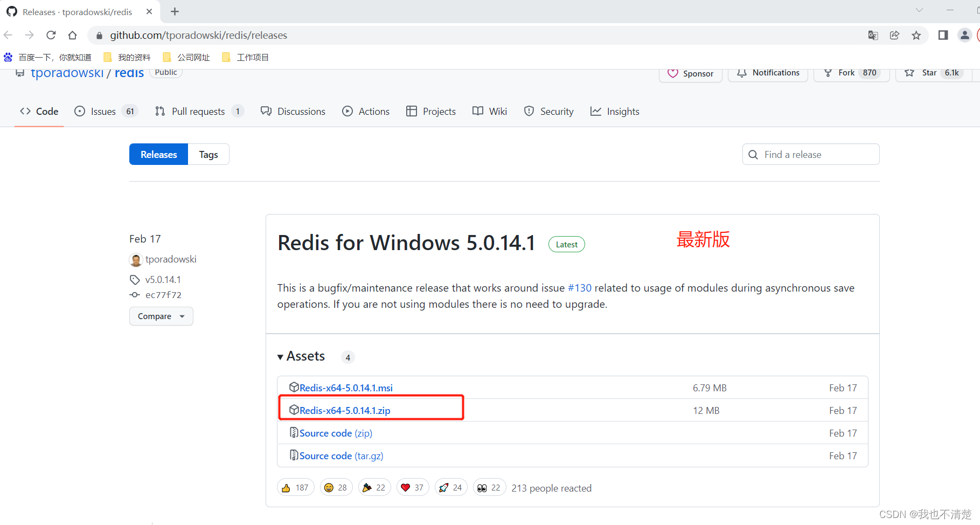Open the v5.0.14.1 tag link
The image size is (980, 525).
tap(163, 280)
